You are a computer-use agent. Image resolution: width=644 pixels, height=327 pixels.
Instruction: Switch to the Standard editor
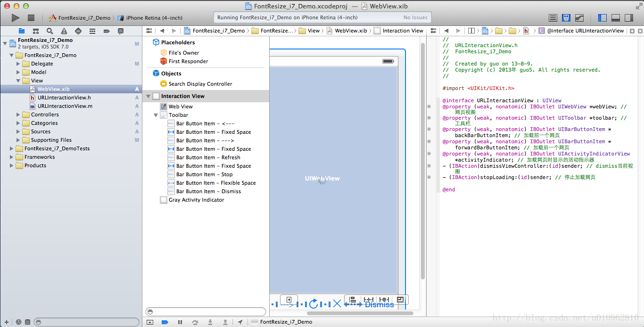pos(553,18)
